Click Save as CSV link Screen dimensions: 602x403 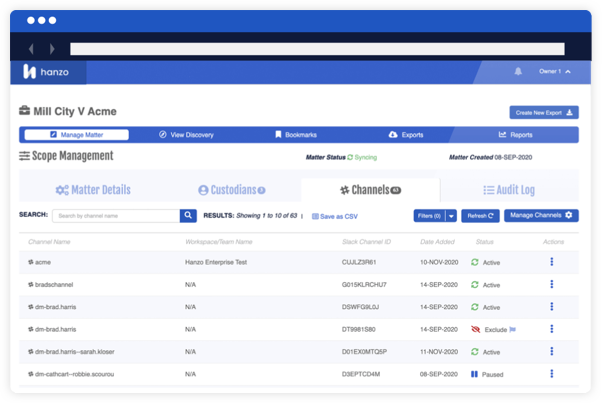[x=335, y=216]
